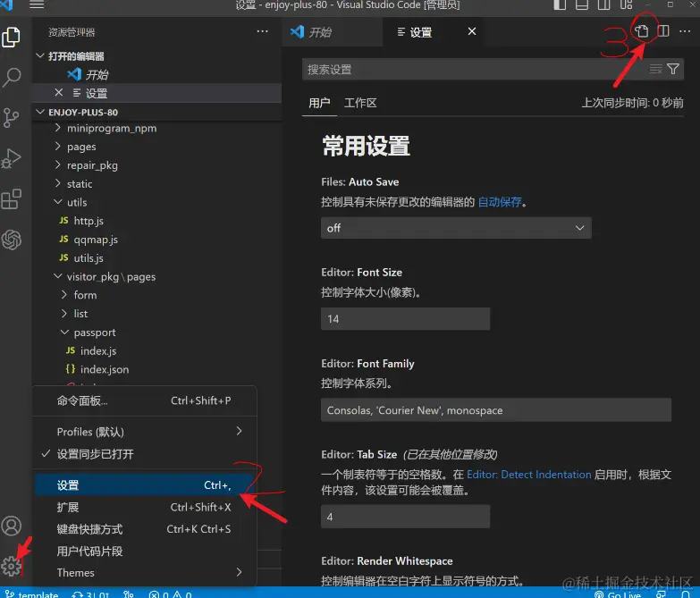Open the hamburger application menu

tap(37, 4)
